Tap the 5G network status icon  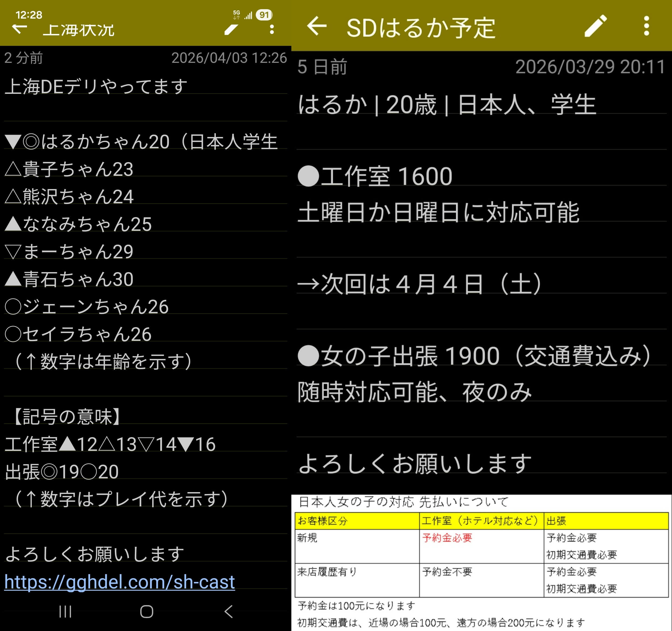coord(236,15)
